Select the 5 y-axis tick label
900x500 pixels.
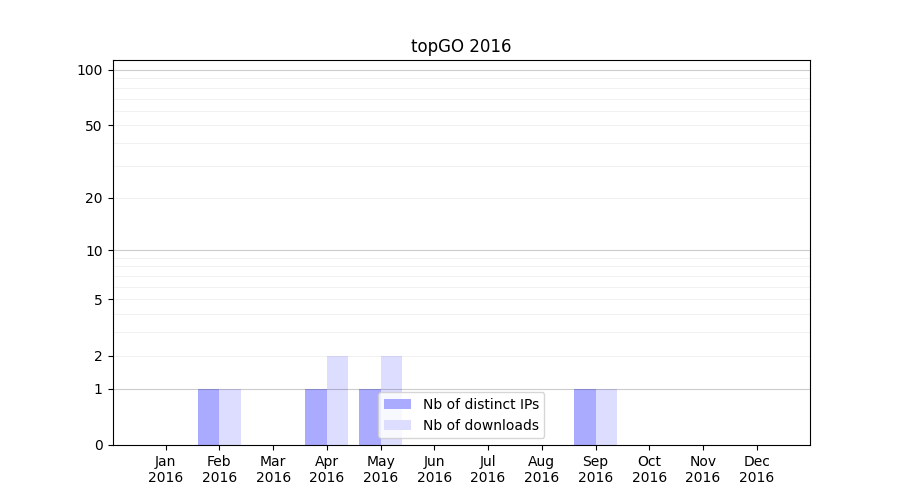[98, 300]
